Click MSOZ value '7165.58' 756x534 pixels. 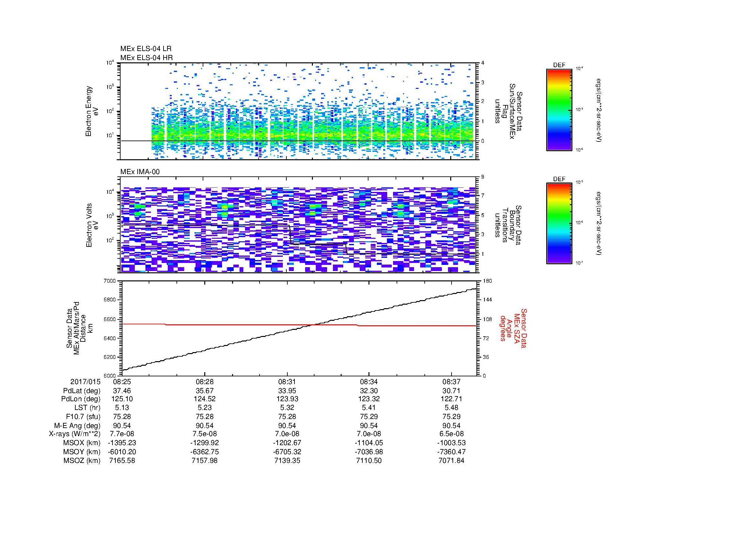122,461
